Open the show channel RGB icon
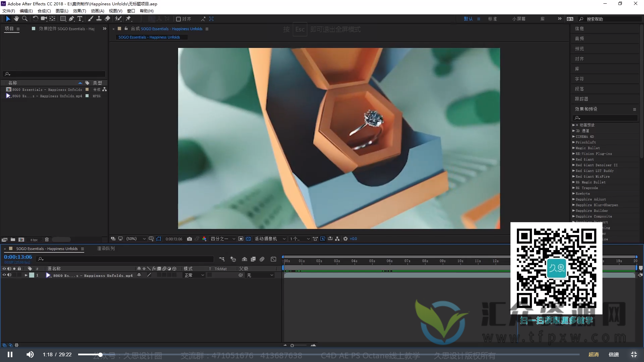This screenshot has width=644, height=362. (x=204, y=239)
